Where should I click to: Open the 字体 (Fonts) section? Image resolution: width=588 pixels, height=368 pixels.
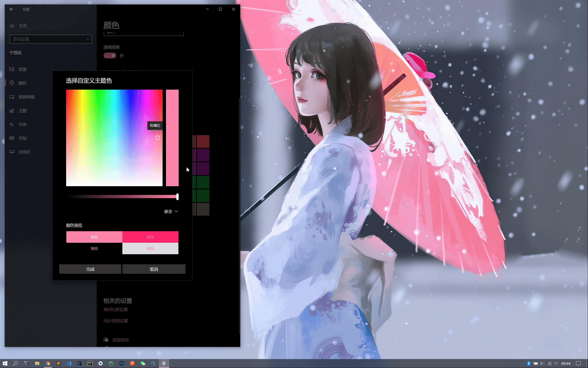click(x=22, y=124)
